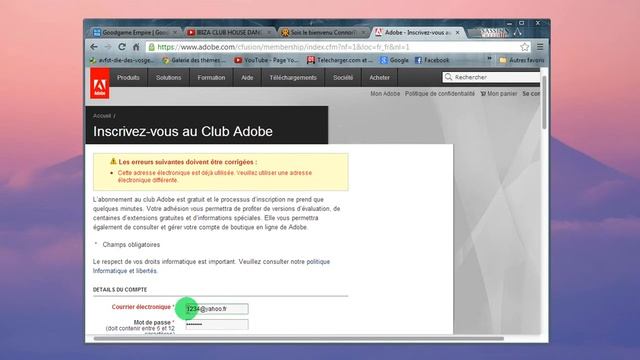Viewport: 640px width, 360px height.
Task: Click the green padlock security icon
Action: 151,47
